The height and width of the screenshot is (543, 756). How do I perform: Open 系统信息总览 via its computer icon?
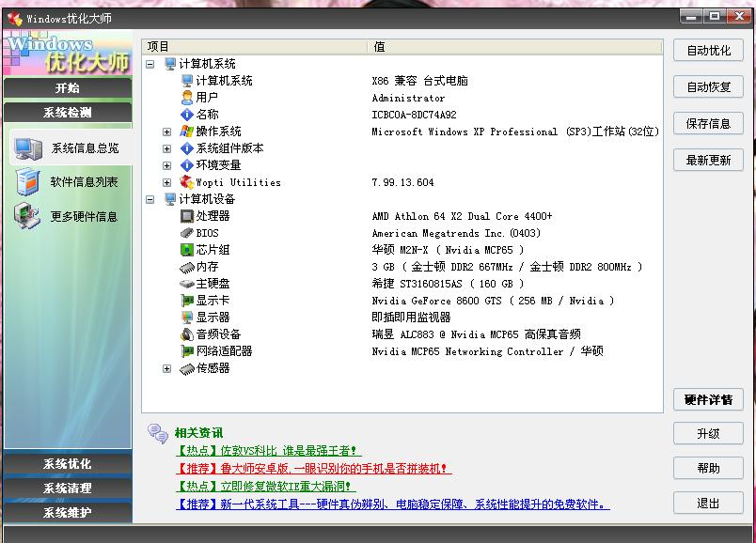tap(28, 148)
